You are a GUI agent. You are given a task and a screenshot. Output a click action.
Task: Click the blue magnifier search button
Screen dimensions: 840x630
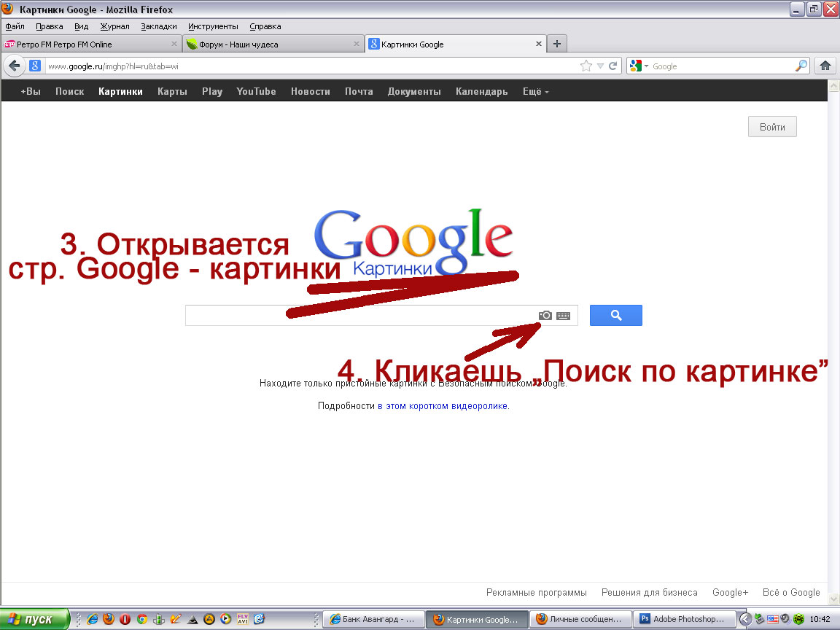(x=615, y=316)
